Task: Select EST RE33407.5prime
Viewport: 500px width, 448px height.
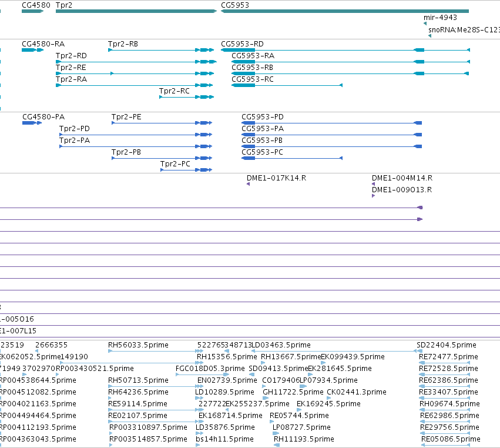Action: 448,392
